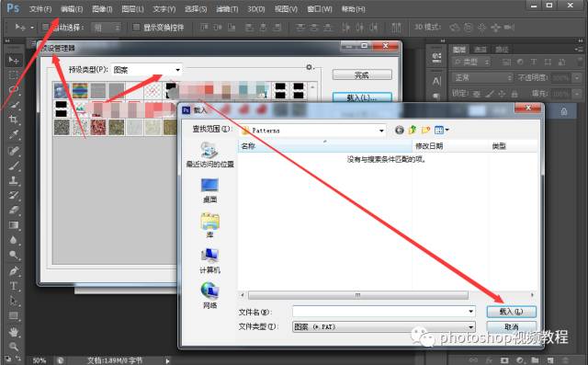Toggle pixel layer filter in Layers panel

(x=506, y=63)
